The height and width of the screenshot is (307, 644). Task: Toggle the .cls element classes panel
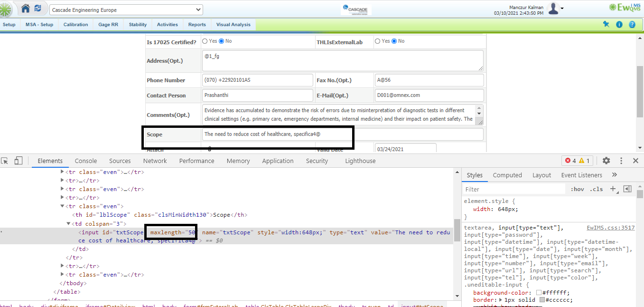coord(596,189)
